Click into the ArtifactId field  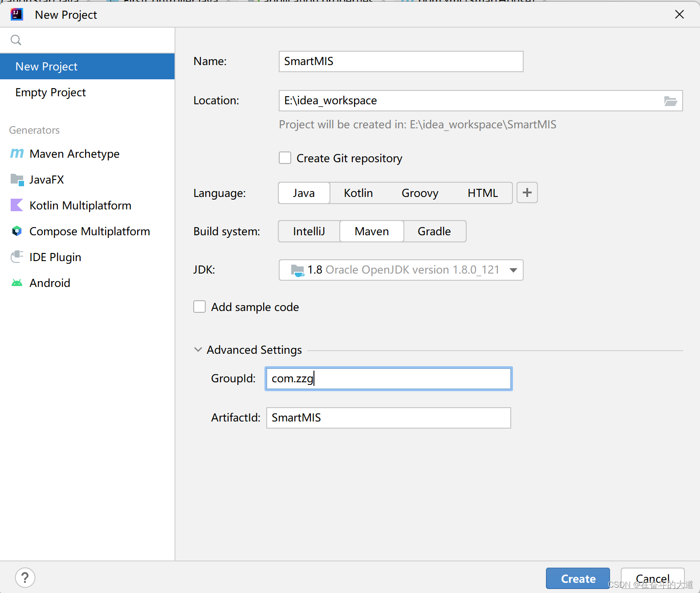point(388,418)
